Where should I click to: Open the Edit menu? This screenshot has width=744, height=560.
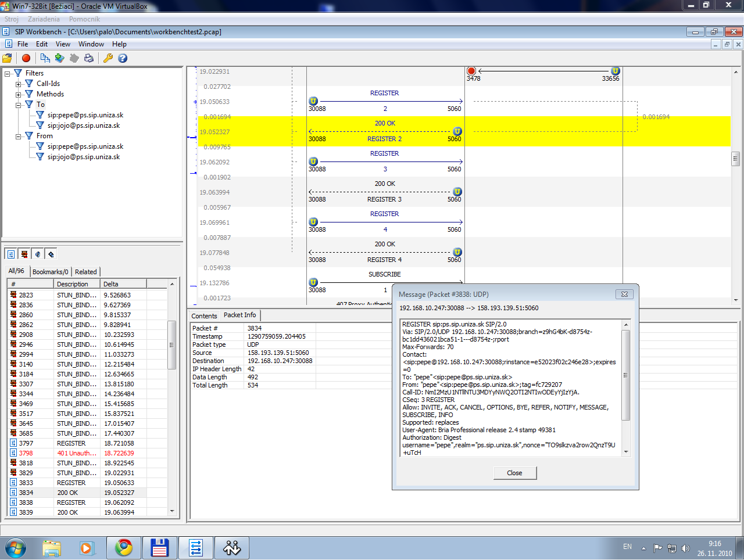[x=42, y=44]
